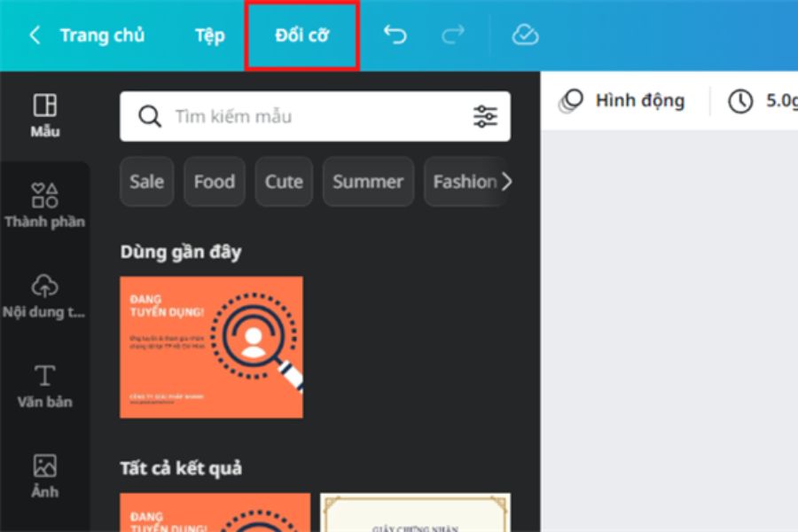Filter templates by Food chip

point(214,182)
